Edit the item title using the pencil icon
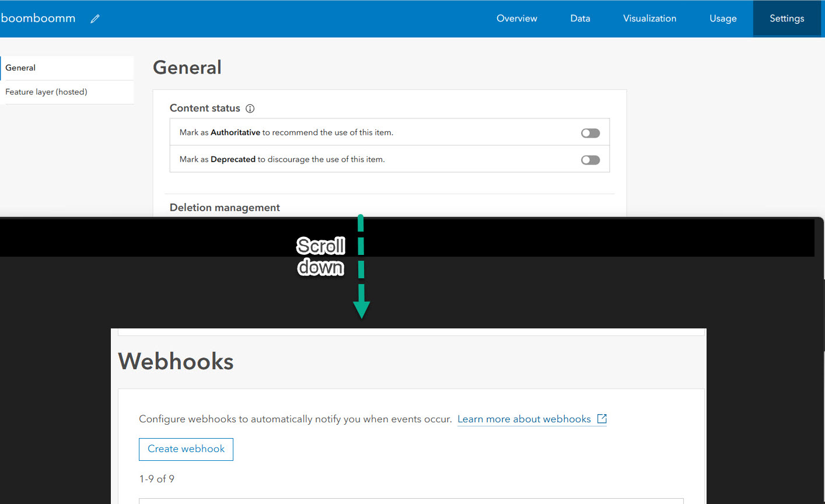The image size is (825, 504). click(95, 18)
